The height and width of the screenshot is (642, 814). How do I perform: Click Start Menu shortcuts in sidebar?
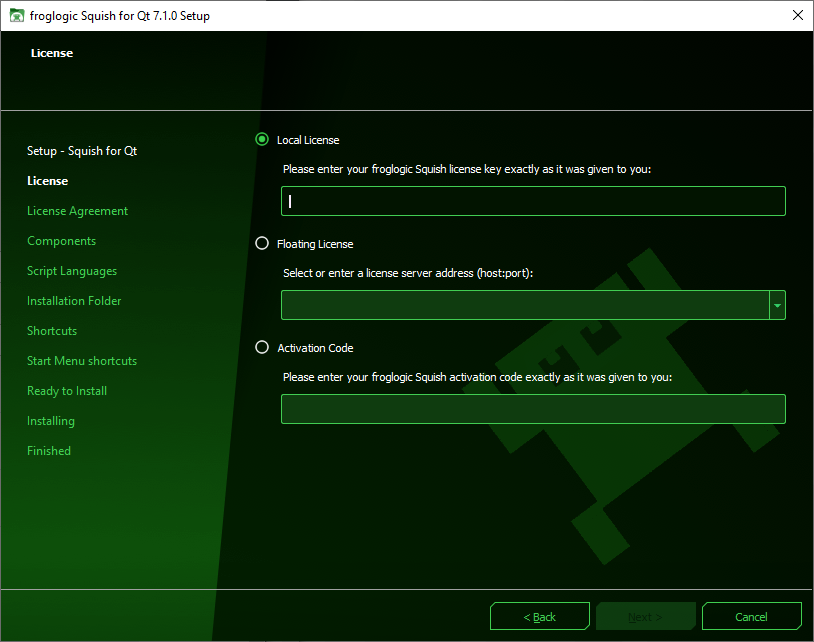[x=82, y=361]
